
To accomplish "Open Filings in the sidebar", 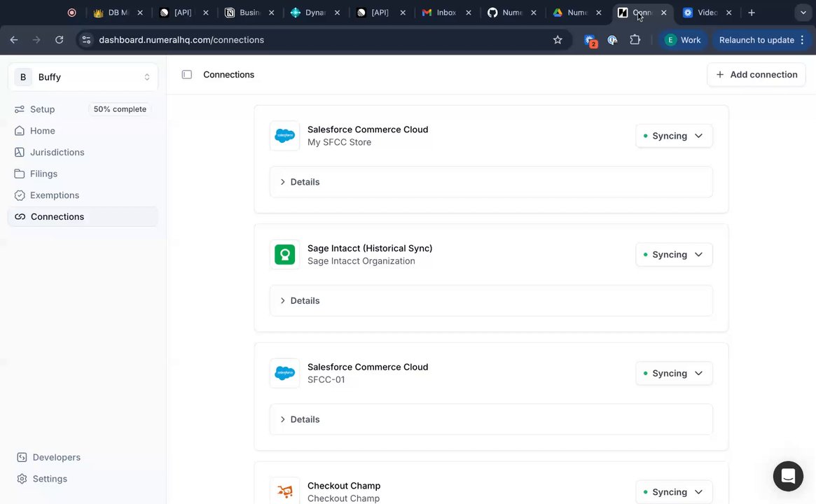I will coord(43,174).
